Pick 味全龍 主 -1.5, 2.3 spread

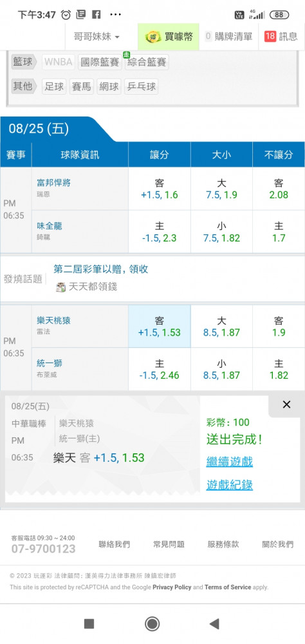click(160, 232)
